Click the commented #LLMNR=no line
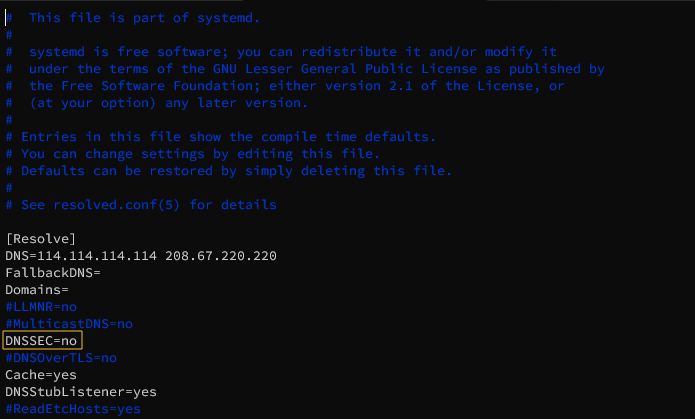This screenshot has height=419, width=695. pyautogui.click(x=41, y=307)
